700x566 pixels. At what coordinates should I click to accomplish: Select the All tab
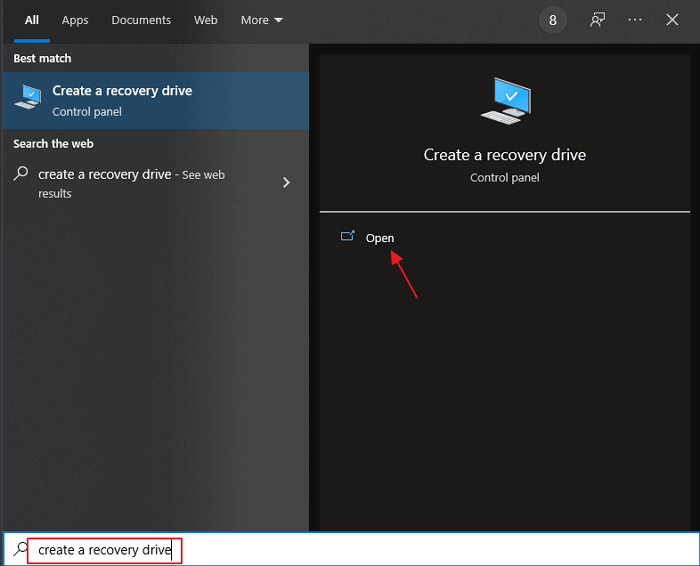point(32,20)
